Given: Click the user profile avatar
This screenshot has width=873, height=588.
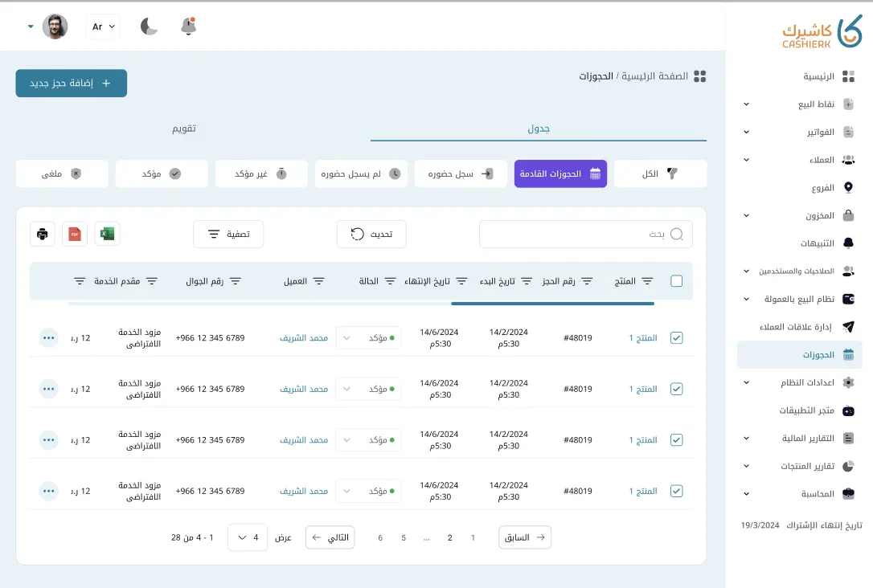Looking at the screenshot, I should click(55, 27).
